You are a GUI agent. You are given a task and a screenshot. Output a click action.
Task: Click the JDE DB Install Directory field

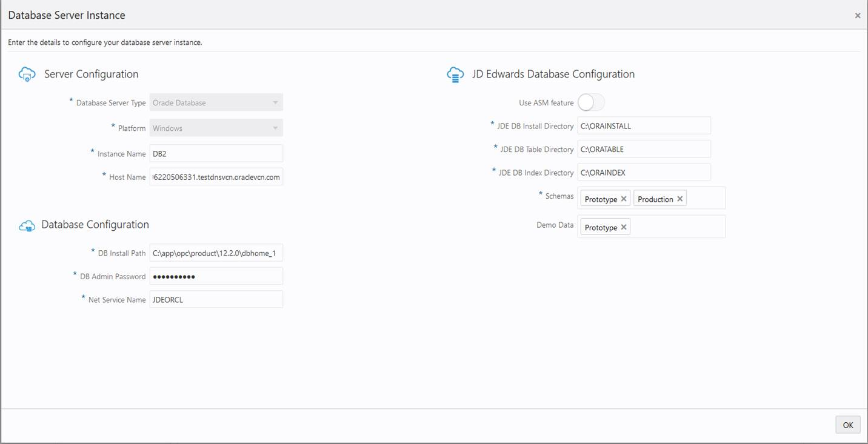[644, 125]
